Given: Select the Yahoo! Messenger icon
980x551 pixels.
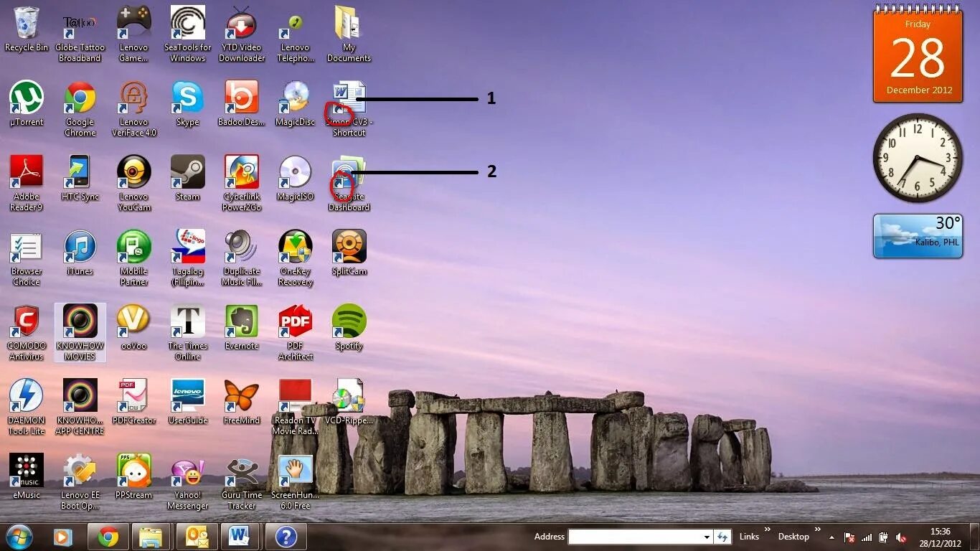Looking at the screenshot, I should point(187,471).
